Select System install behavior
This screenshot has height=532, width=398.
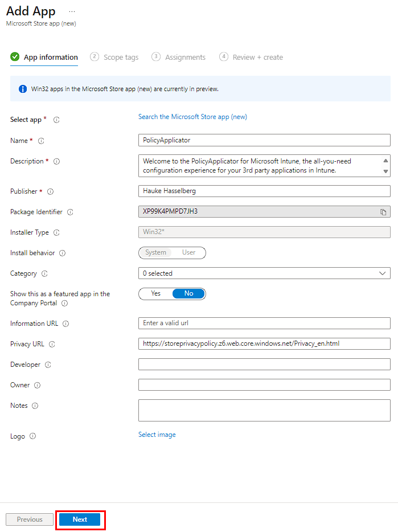156,252
